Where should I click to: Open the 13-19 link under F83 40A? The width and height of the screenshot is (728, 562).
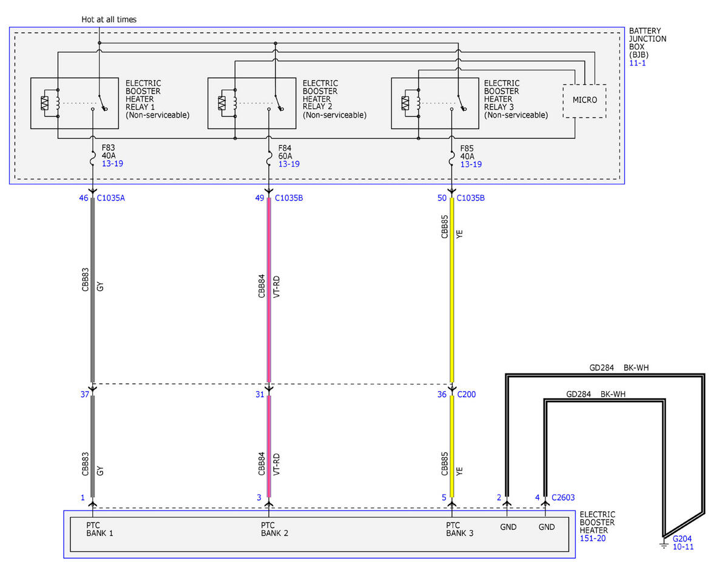pos(113,164)
